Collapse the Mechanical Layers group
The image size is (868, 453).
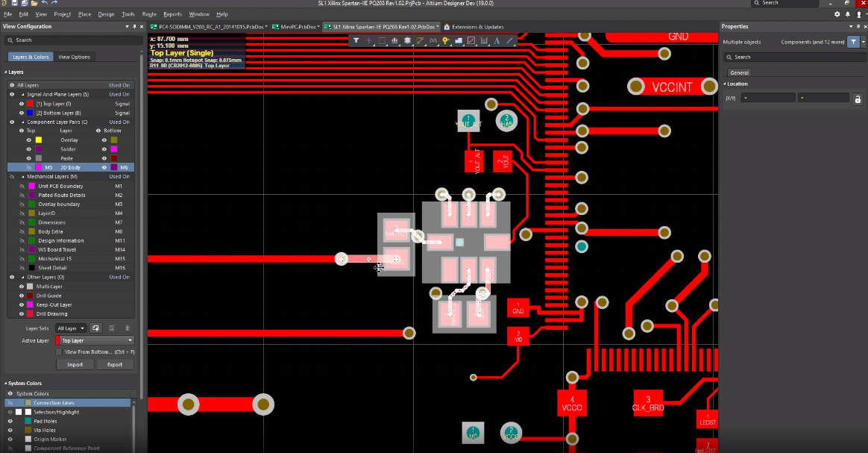tap(22, 177)
